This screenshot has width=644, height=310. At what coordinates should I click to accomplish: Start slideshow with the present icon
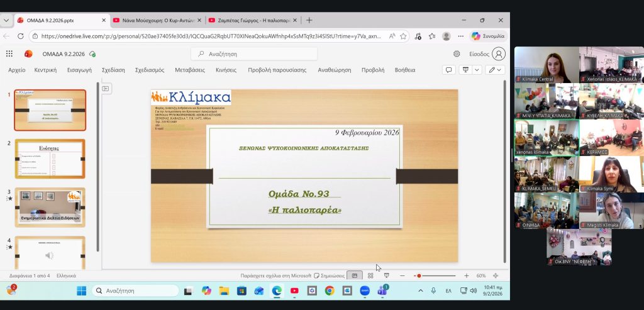tap(465, 70)
